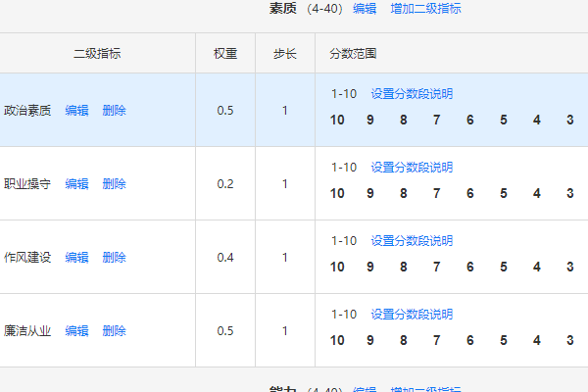Open 设置分数段说明 for 职业操守 row
The image size is (588, 392).
click(x=412, y=168)
